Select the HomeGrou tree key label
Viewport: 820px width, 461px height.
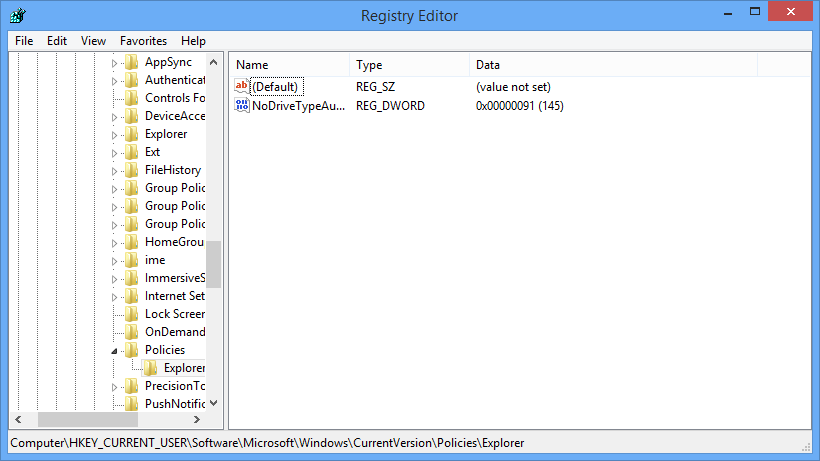(174, 242)
